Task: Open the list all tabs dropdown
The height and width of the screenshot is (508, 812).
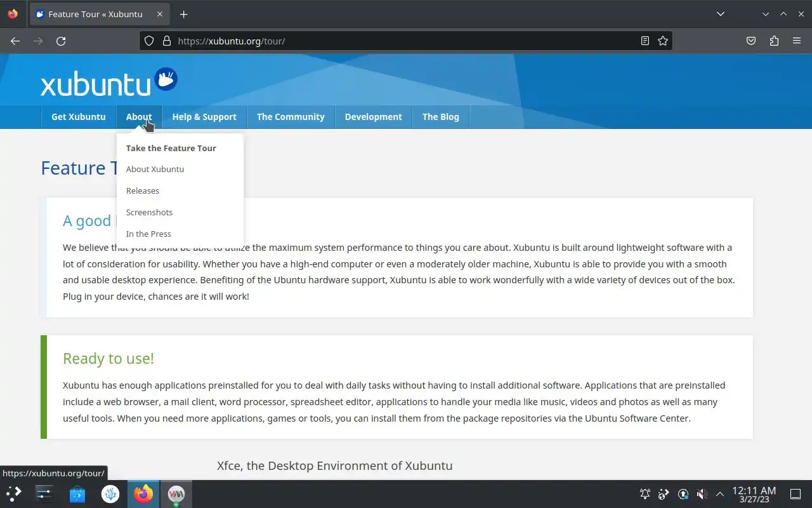Action: point(721,14)
